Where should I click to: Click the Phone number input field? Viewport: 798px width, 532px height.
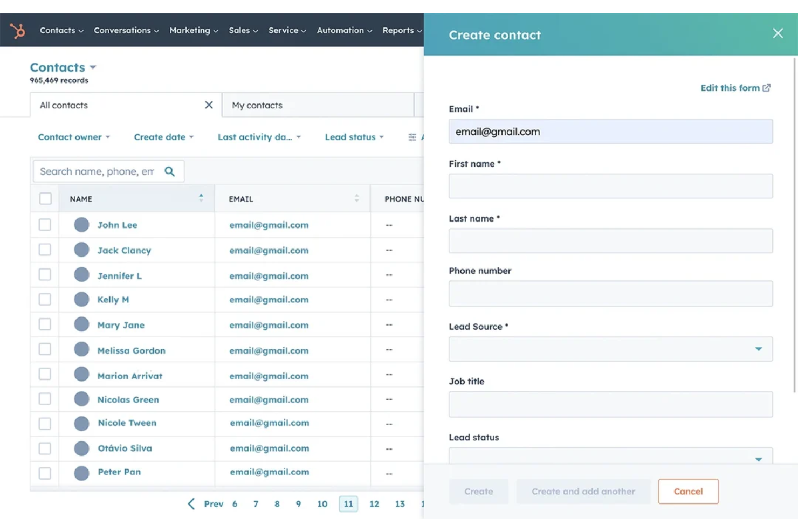point(610,294)
